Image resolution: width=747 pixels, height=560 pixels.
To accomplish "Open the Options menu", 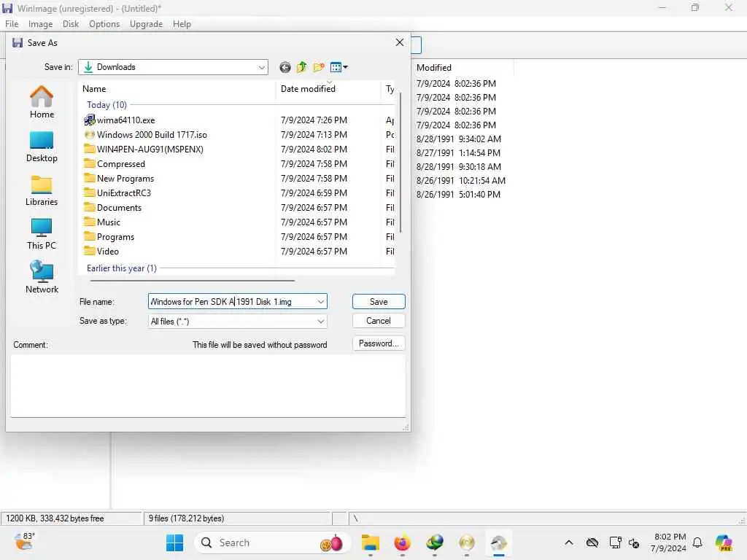I will 104,24.
